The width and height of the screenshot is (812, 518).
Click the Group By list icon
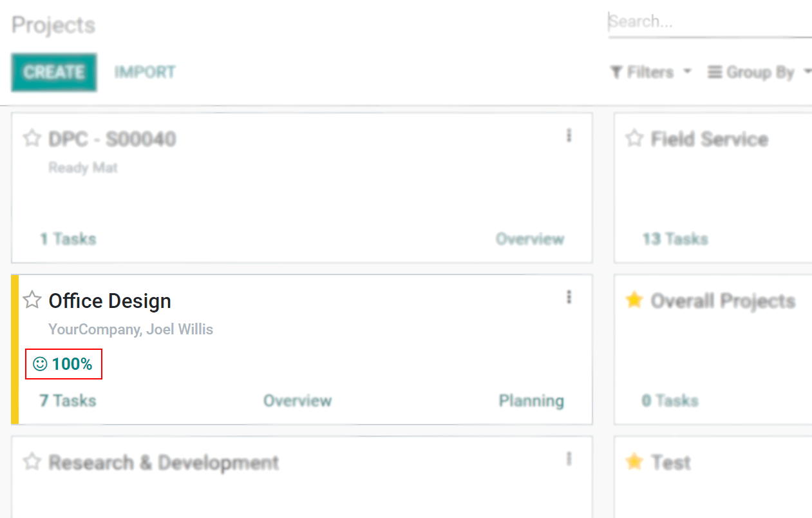point(714,72)
